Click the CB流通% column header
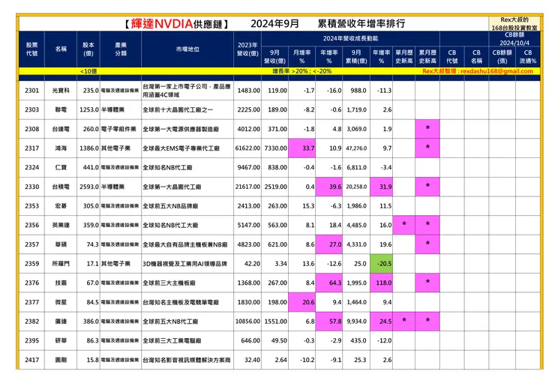 click(x=528, y=57)
